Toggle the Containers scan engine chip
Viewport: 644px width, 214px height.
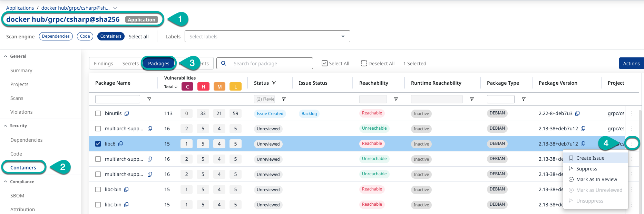[111, 36]
